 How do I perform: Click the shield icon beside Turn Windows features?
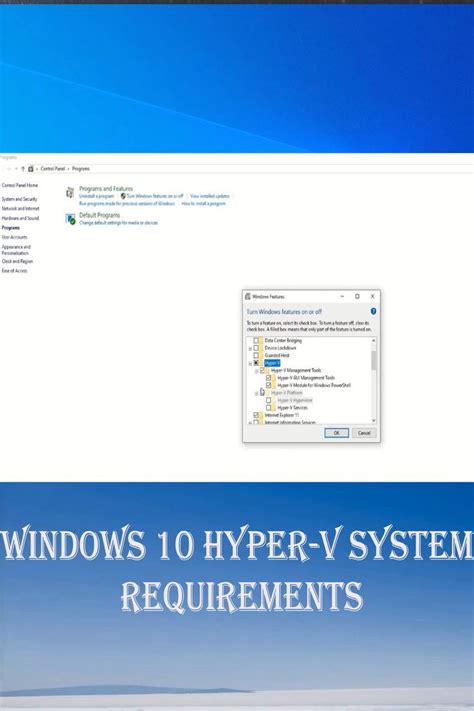pyautogui.click(x=123, y=196)
